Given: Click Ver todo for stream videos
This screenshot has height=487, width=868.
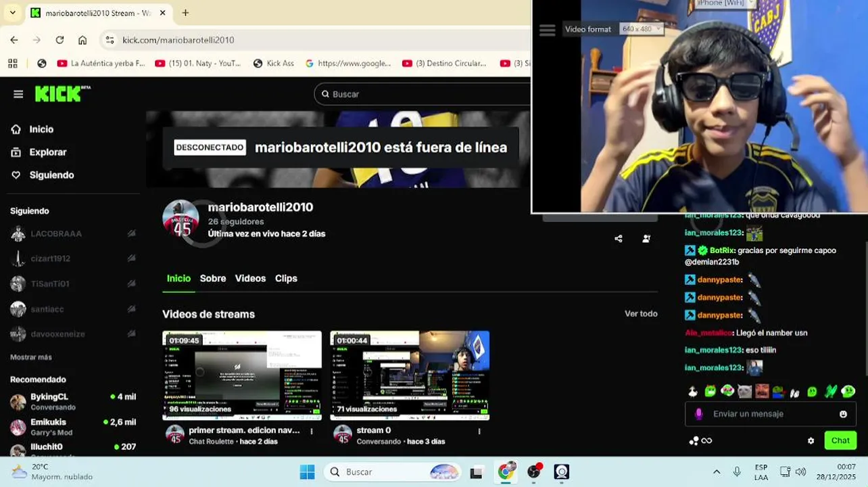Looking at the screenshot, I should (x=641, y=314).
